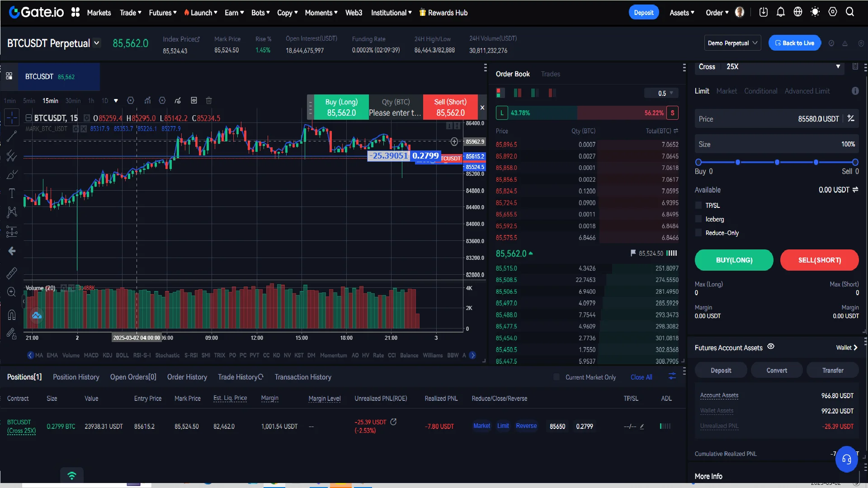Click the chart indicators icon
The height and width of the screenshot is (488, 868).
[x=147, y=100]
